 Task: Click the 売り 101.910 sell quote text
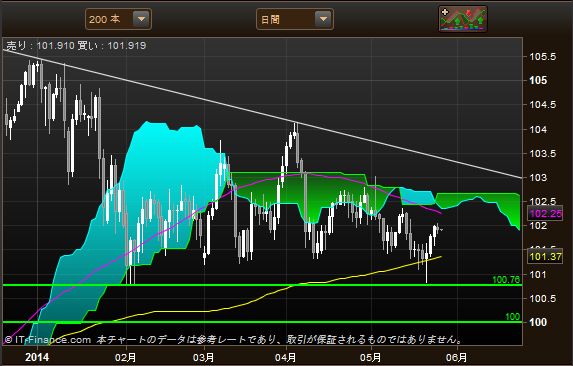(x=41, y=46)
